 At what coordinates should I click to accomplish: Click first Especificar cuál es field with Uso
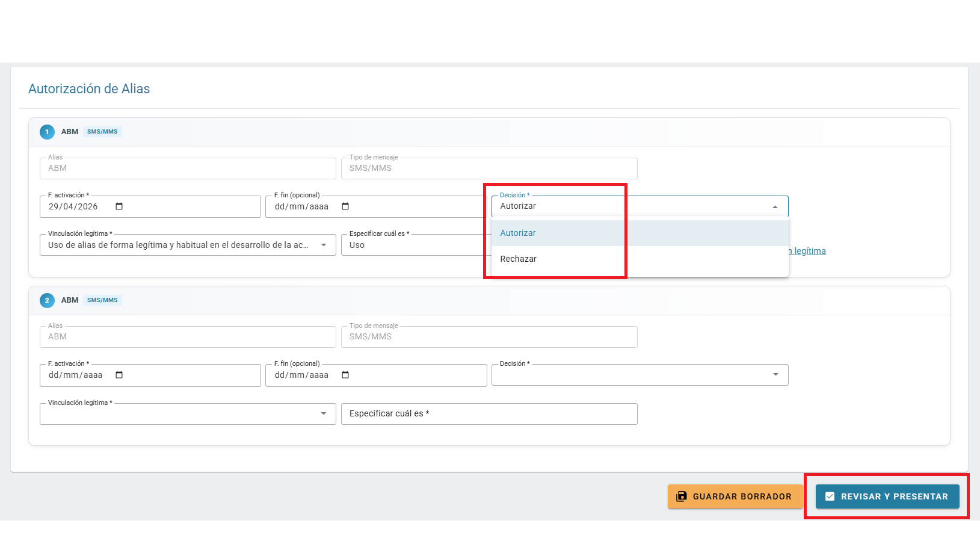coord(415,245)
